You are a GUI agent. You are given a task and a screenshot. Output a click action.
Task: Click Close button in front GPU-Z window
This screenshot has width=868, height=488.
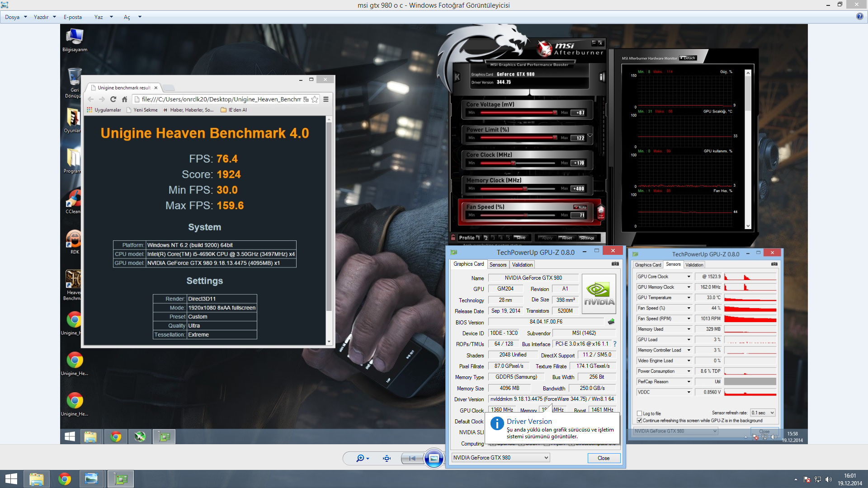point(604,458)
